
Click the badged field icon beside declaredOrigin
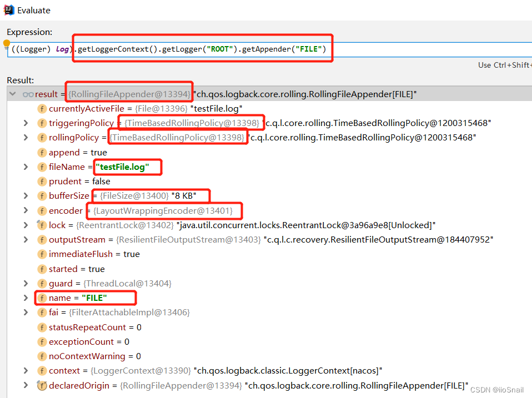point(42,385)
